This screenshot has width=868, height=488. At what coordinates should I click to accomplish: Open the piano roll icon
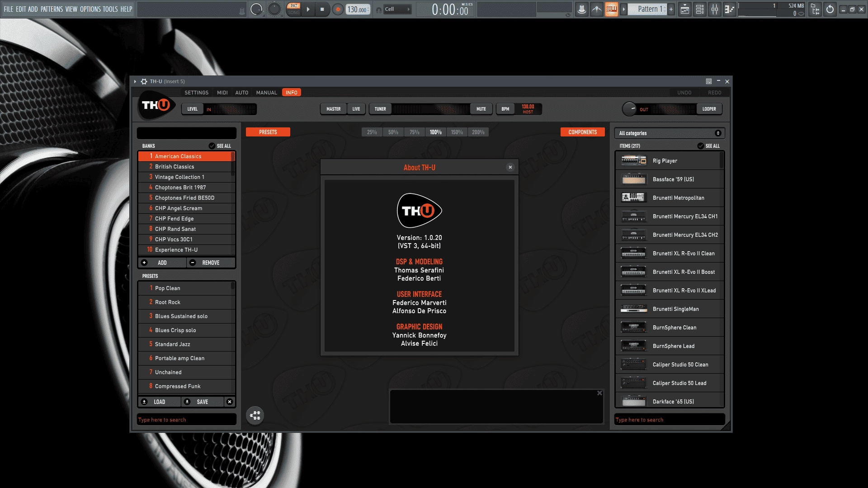(x=729, y=9)
